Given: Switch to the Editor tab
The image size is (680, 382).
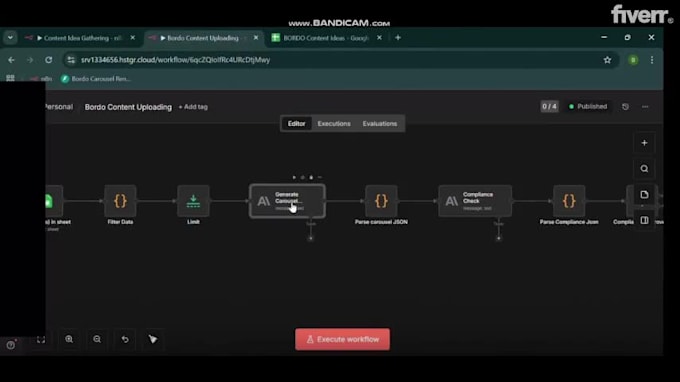Looking at the screenshot, I should 297,124.
